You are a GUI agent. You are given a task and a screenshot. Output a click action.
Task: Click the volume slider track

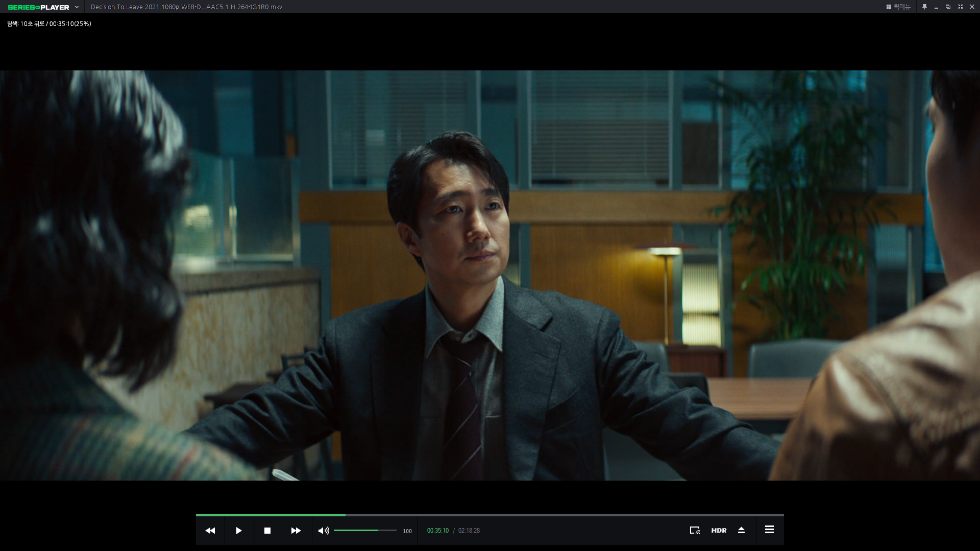(365, 531)
